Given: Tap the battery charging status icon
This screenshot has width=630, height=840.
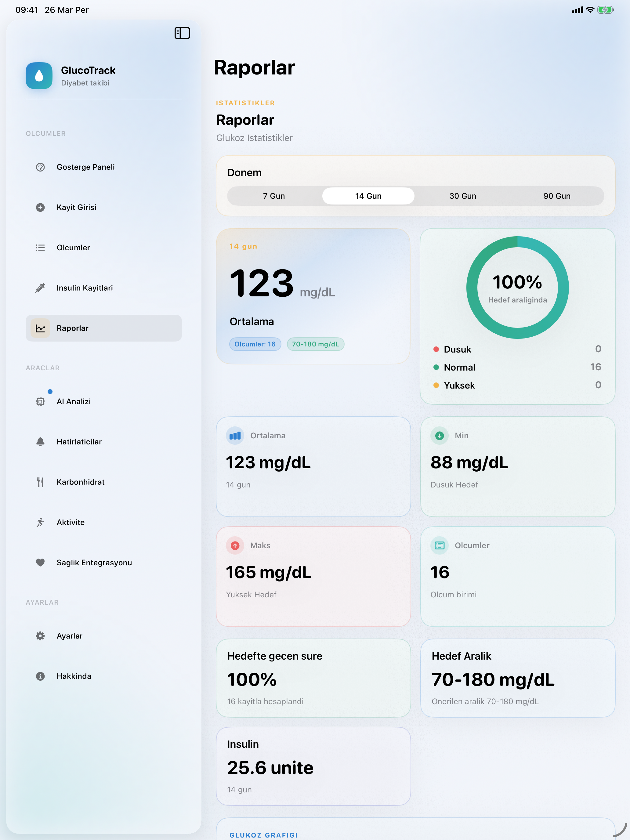Looking at the screenshot, I should pos(605,10).
